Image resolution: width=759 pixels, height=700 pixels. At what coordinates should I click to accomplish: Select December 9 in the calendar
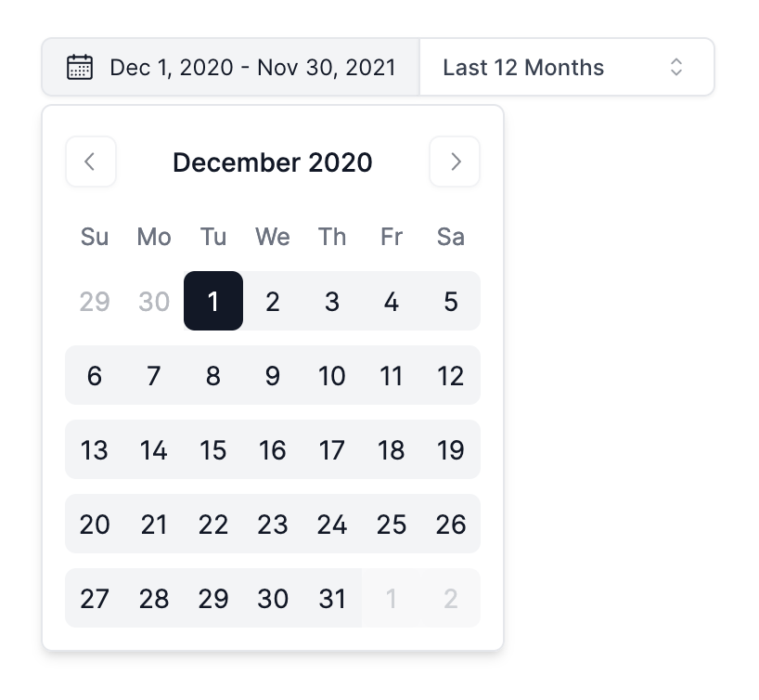coord(273,376)
